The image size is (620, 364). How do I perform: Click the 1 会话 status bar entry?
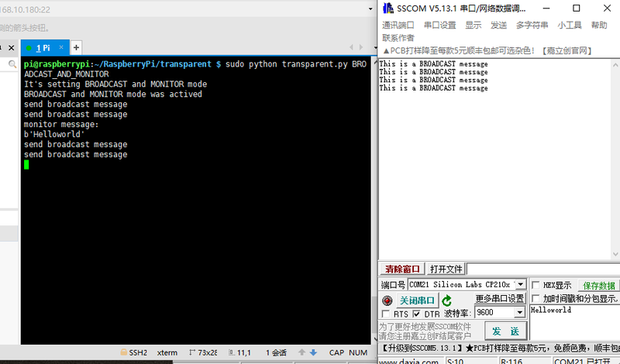click(x=276, y=352)
